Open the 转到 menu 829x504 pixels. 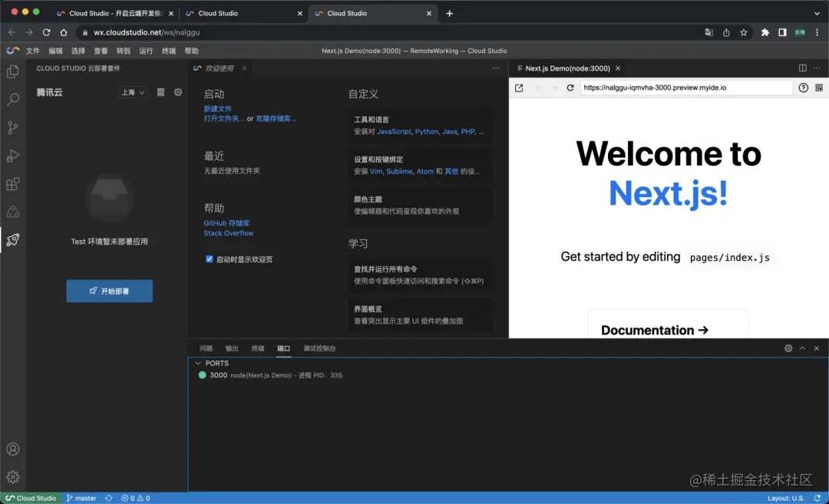[x=124, y=51]
